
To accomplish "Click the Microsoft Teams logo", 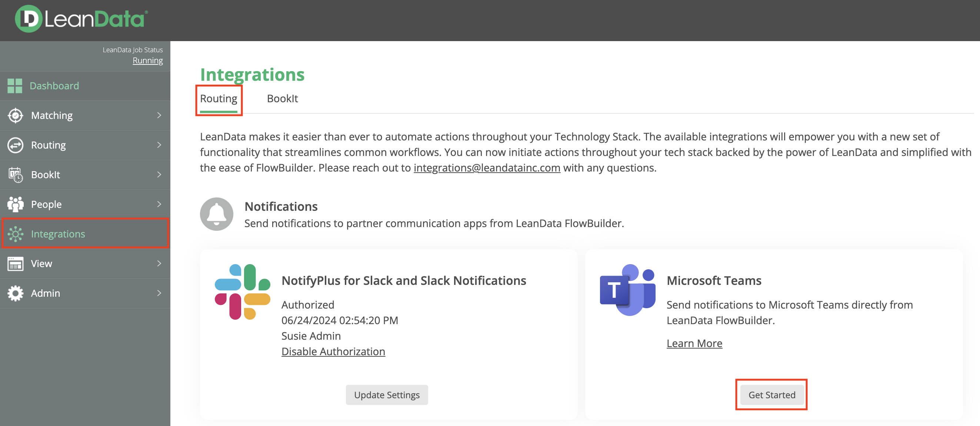I will pyautogui.click(x=628, y=290).
